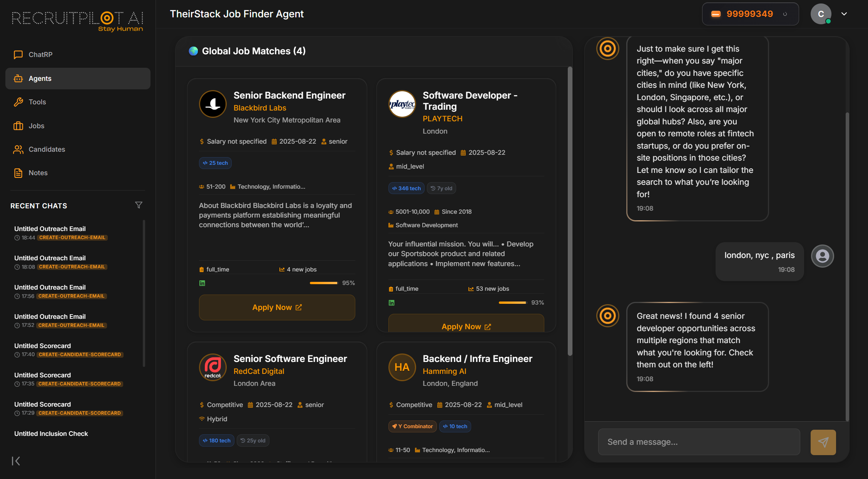Open RedCat Digital company link
Screen dimensions: 868x479
tap(259, 371)
